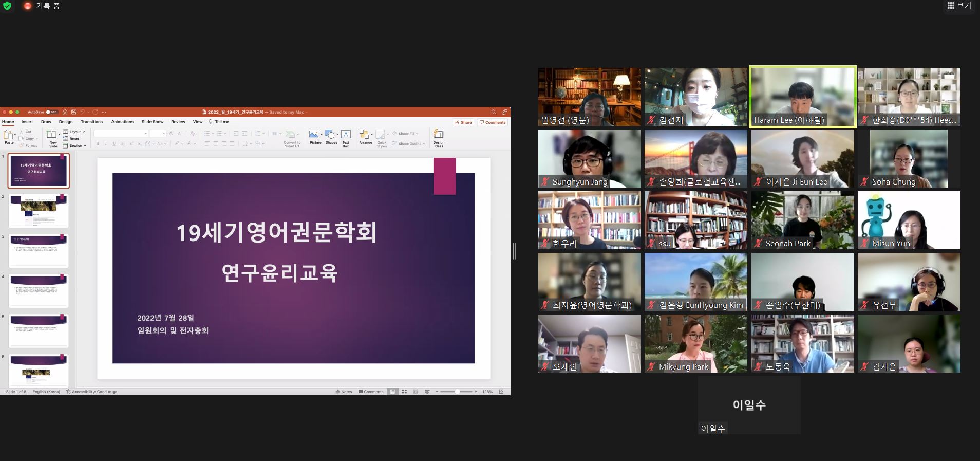Open the font name combo box

pyautogui.click(x=121, y=134)
